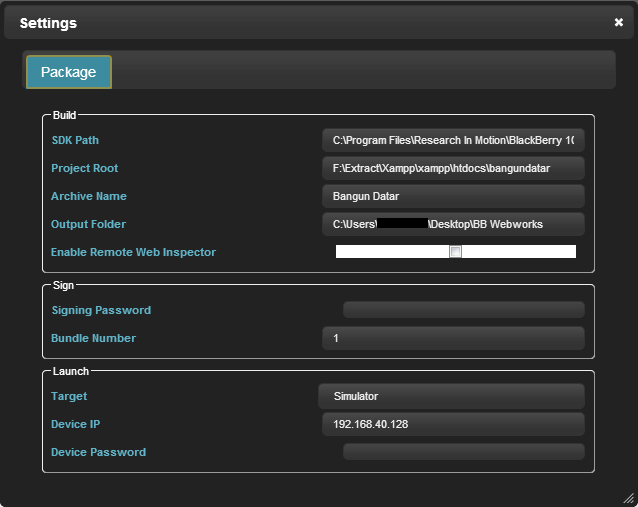Click the 'Signing Password' label
Screen dimensions: 638x507
101,310
